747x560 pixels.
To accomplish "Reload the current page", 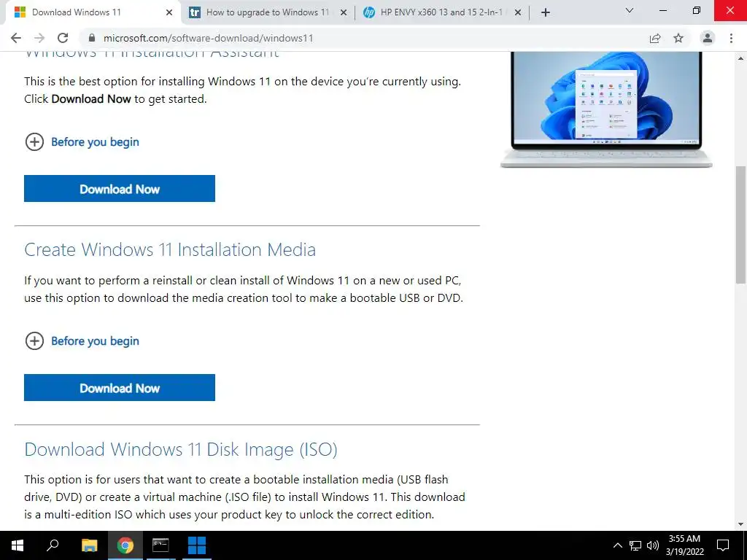I will tap(63, 38).
